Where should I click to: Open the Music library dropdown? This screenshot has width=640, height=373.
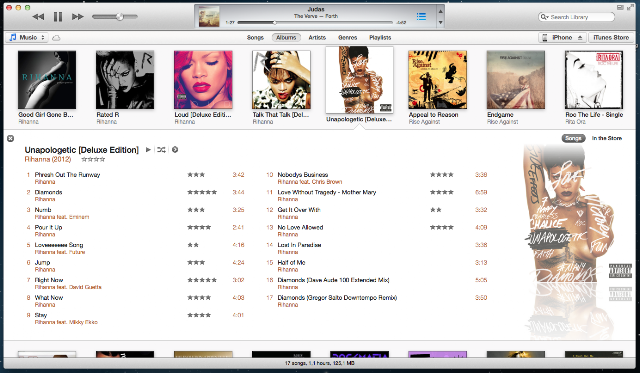27,38
